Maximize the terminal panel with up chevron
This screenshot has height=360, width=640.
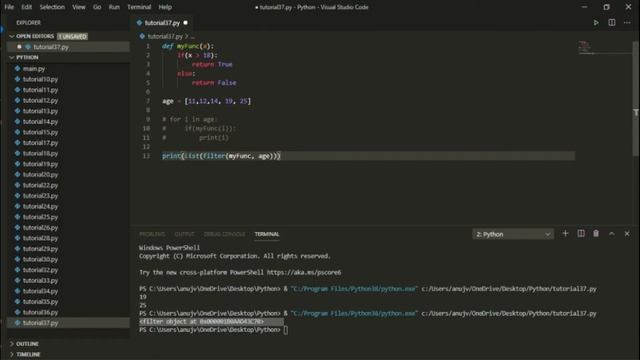pyautogui.click(x=611, y=233)
